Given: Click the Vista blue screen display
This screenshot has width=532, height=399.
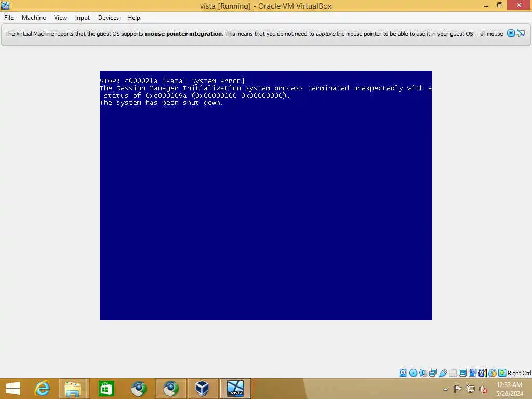Looking at the screenshot, I should click(x=265, y=195).
